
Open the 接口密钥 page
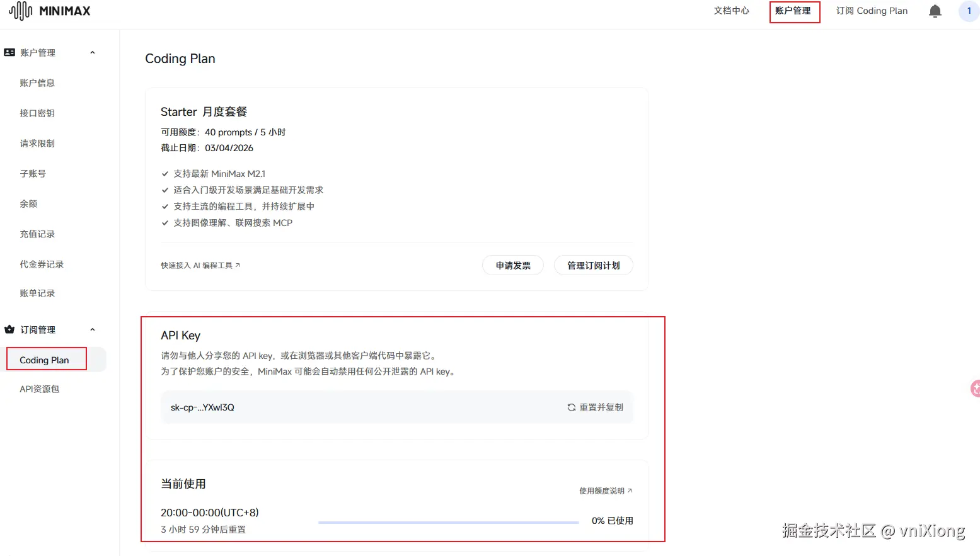(x=37, y=113)
